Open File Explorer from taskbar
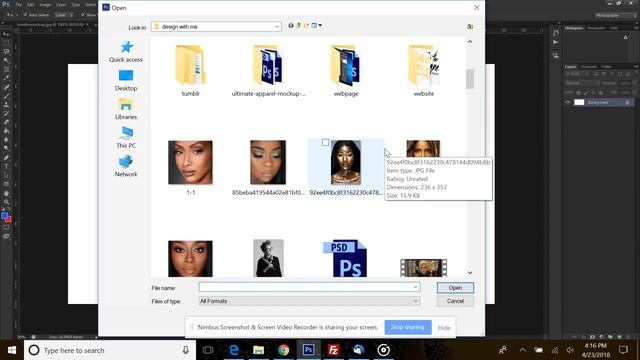 click(x=258, y=350)
